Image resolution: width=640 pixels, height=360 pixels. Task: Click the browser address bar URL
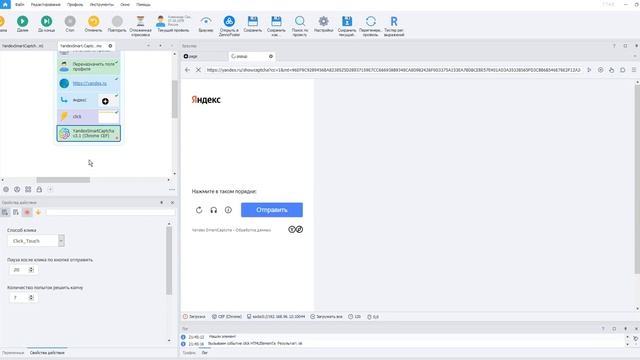[x=393, y=70]
